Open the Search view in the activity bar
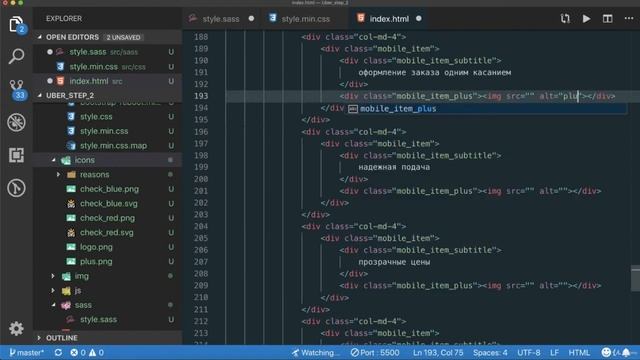 tap(16, 56)
